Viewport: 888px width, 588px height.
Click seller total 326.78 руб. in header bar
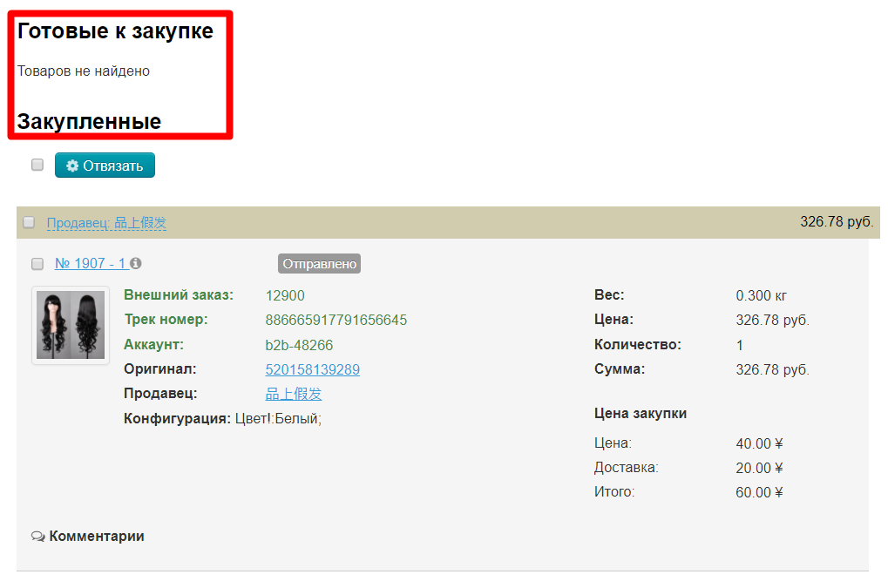coord(836,221)
